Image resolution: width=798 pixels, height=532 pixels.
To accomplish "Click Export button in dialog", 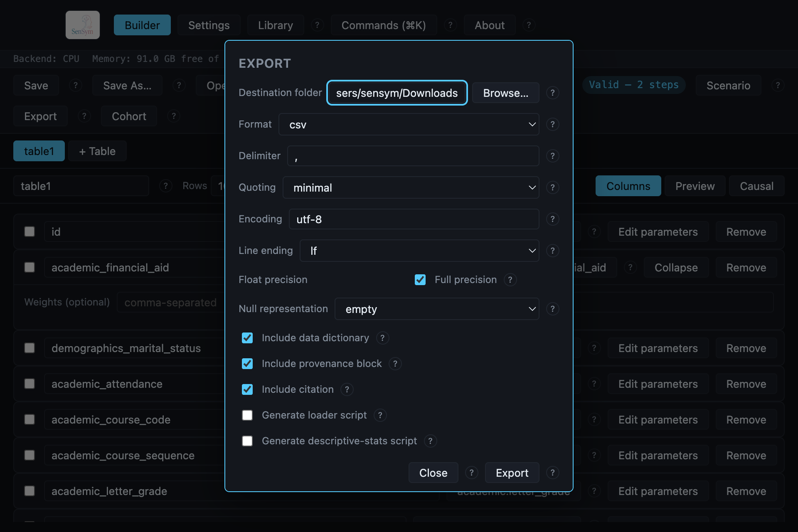I will click(512, 473).
